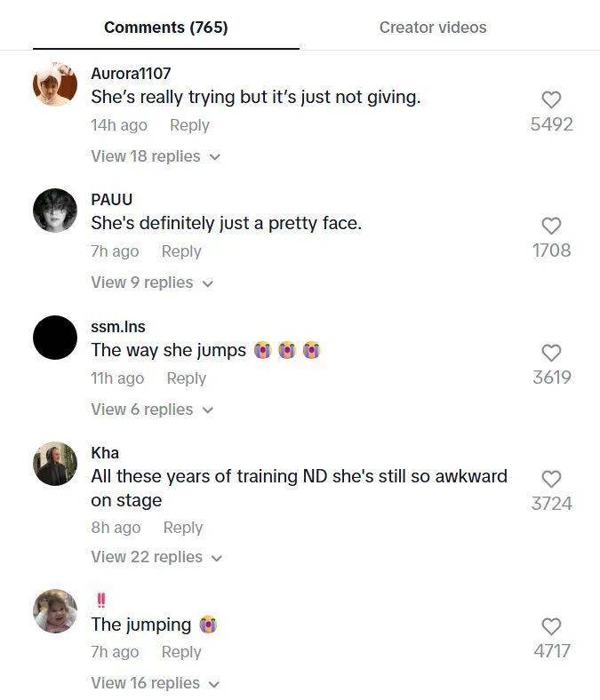Screen dimensions: 600x700
Task: Heart the "The jumping" comment
Action: click(x=551, y=627)
